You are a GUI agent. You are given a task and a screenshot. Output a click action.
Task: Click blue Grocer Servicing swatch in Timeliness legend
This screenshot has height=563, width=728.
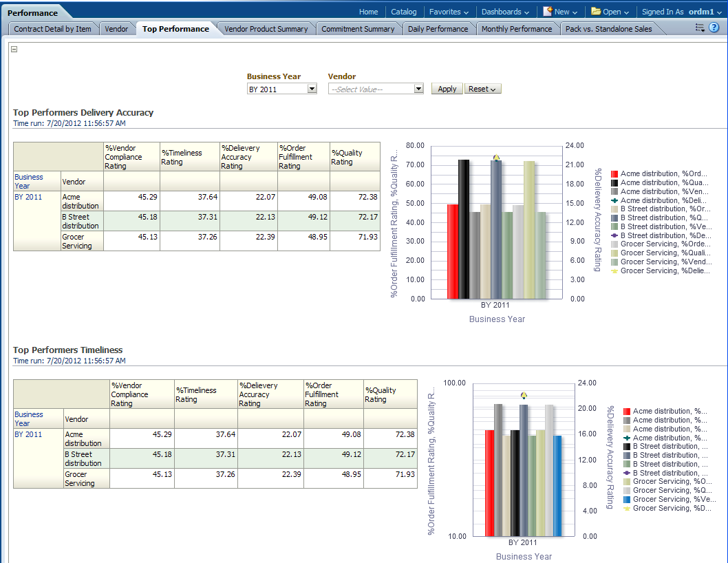click(627, 500)
